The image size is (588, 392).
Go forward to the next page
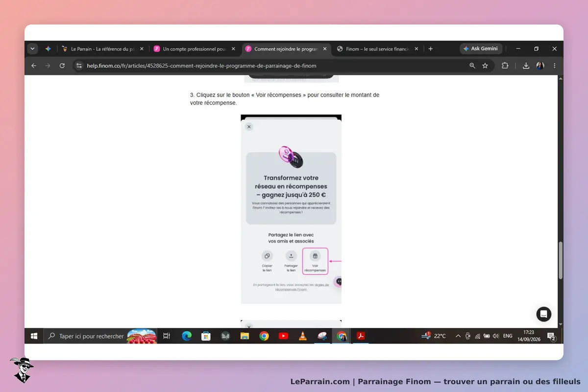pyautogui.click(x=48, y=66)
